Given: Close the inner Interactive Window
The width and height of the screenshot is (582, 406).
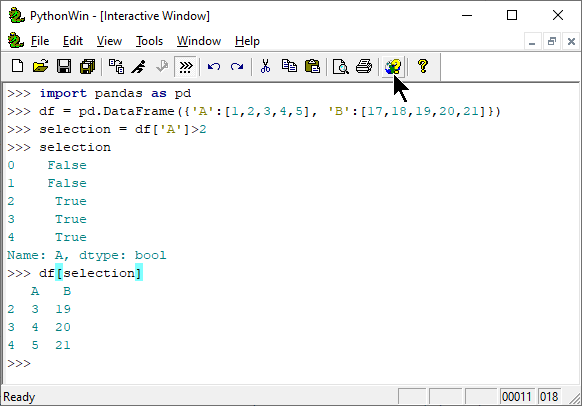Looking at the screenshot, I should coord(571,41).
